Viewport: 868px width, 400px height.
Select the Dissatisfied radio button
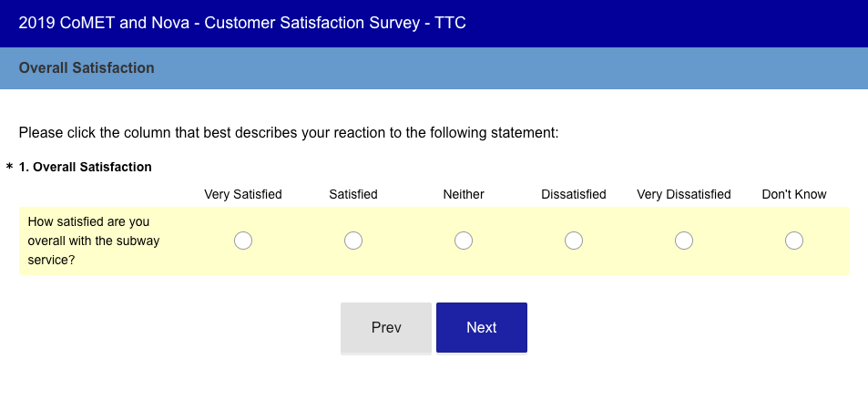point(574,241)
